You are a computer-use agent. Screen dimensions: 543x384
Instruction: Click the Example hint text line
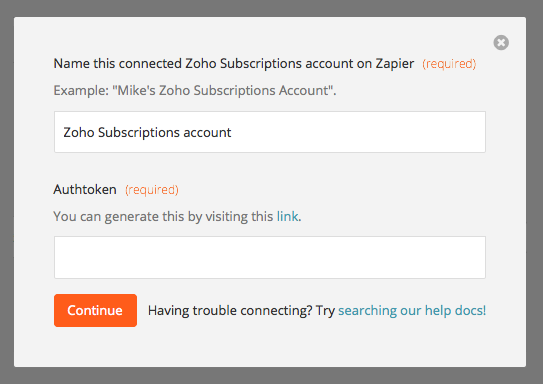(195, 91)
